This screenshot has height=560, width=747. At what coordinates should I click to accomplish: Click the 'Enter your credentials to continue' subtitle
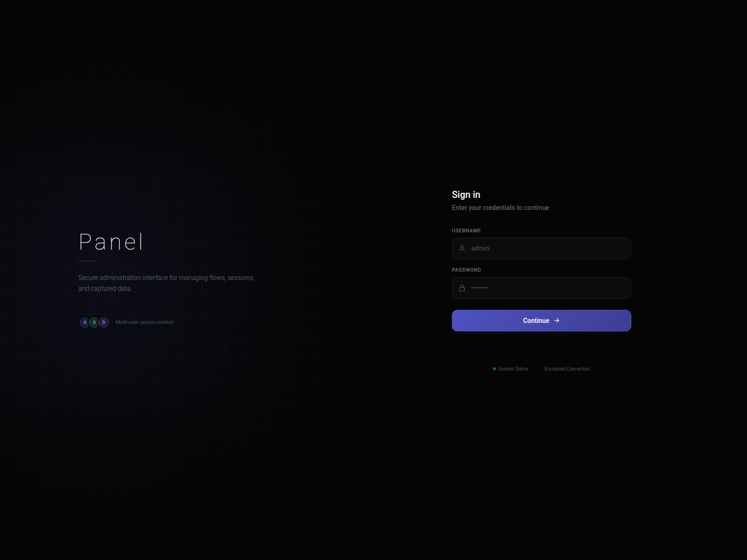point(500,208)
